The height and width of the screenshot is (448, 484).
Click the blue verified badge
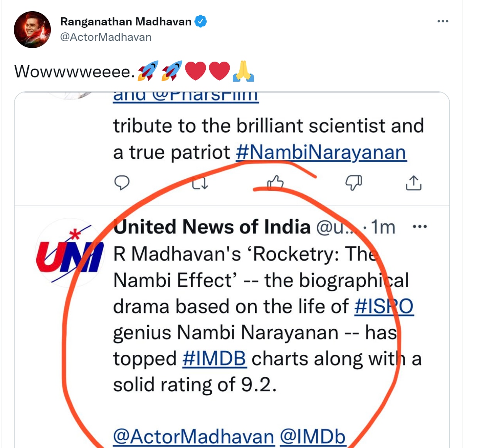(x=200, y=21)
